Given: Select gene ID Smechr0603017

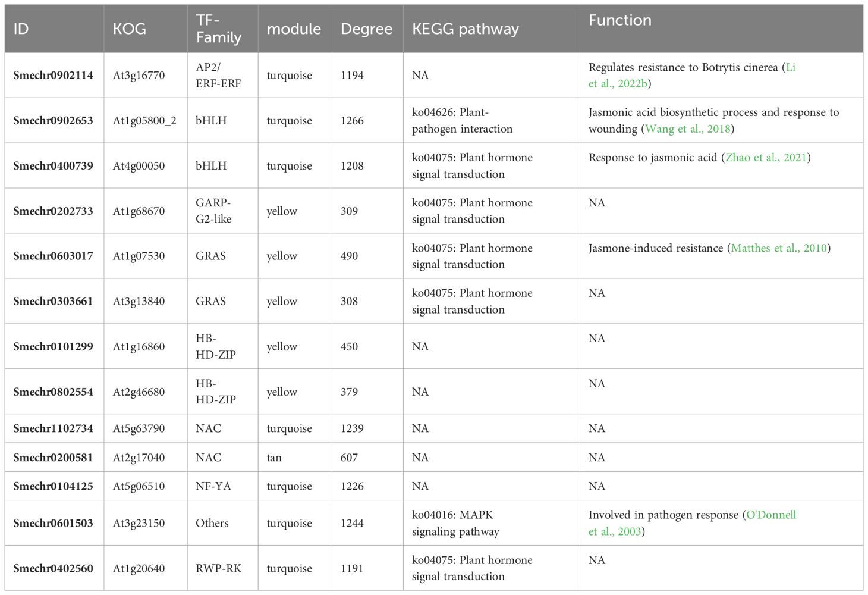Looking at the screenshot, I should [54, 256].
